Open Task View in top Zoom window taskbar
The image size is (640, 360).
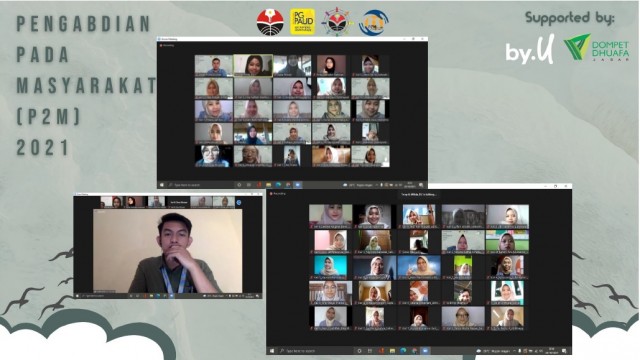click(249, 185)
